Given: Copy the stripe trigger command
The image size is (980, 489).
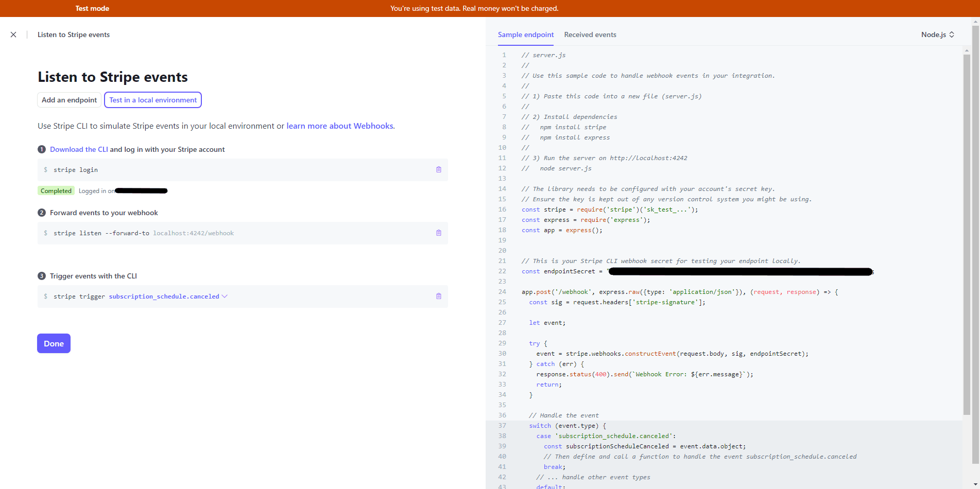Looking at the screenshot, I should pyautogui.click(x=438, y=296).
